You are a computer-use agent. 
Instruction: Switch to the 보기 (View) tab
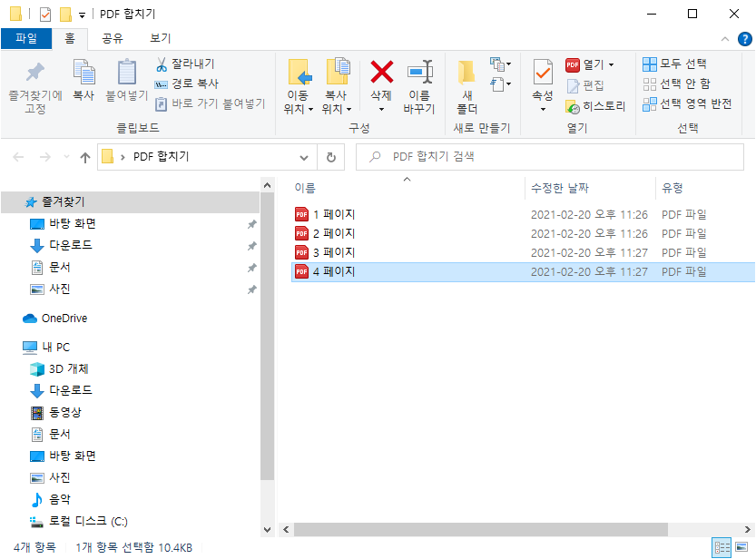[161, 38]
